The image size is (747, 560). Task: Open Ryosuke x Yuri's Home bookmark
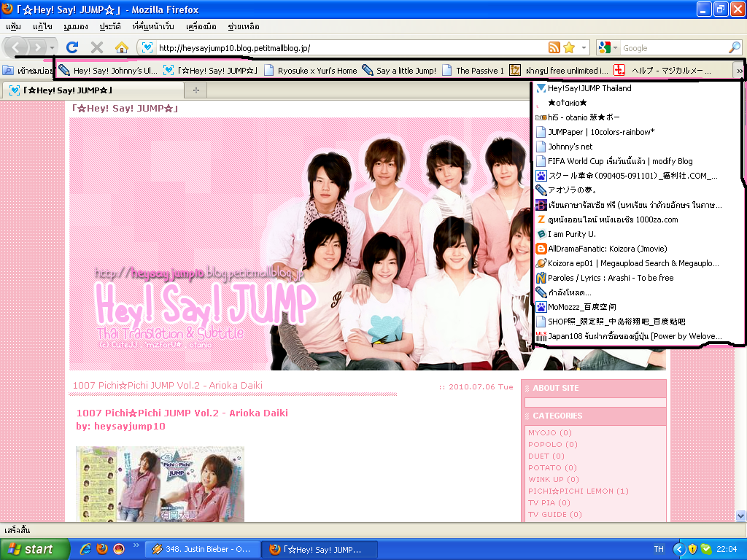(x=311, y=71)
